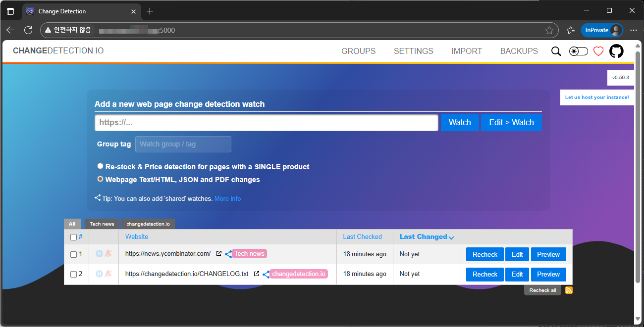Viewport: 644px width, 327px height.
Task: Click the red heart sponsor icon
Action: point(598,51)
